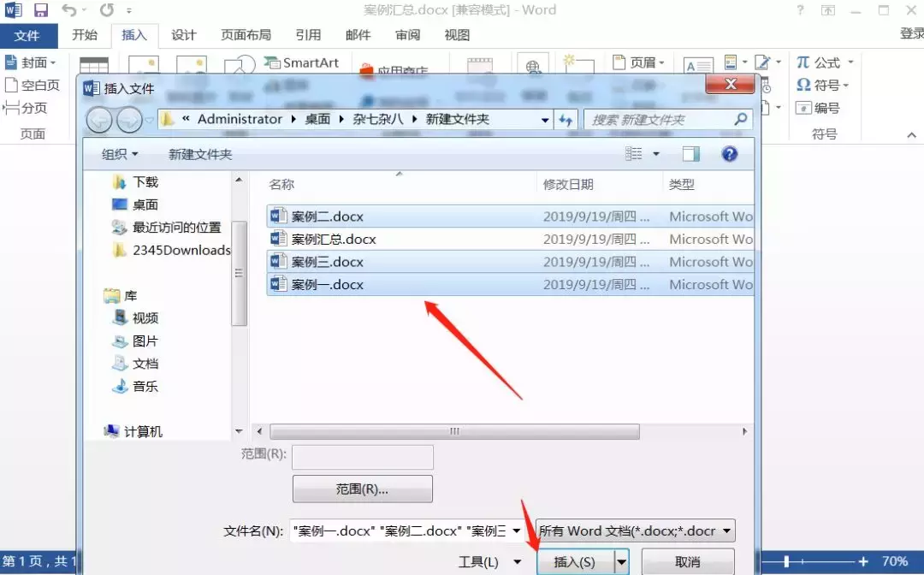Open the 工具(L) dropdown
Image resolution: width=924 pixels, height=575 pixels.
[x=489, y=562]
